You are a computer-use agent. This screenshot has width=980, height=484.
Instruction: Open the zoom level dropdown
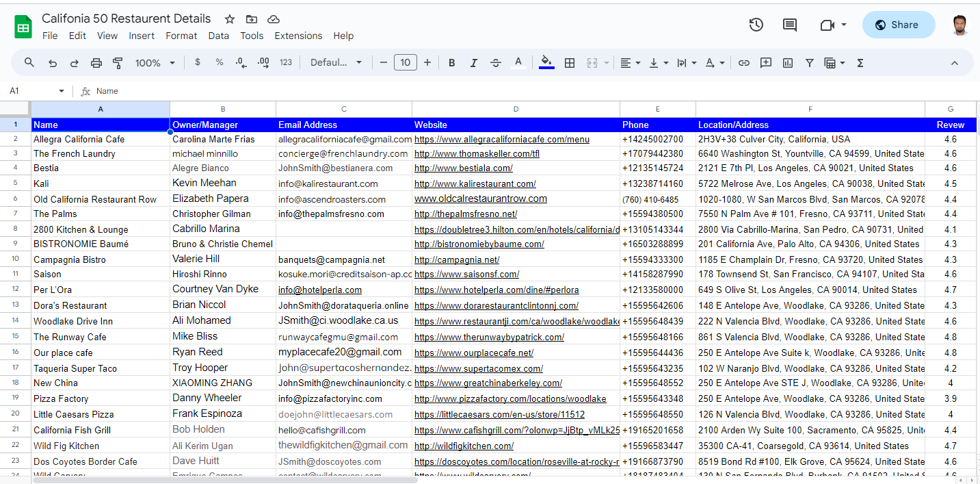[155, 63]
